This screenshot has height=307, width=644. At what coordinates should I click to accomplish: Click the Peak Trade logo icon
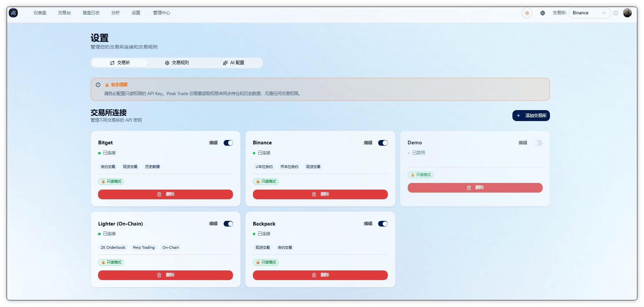coord(13,13)
